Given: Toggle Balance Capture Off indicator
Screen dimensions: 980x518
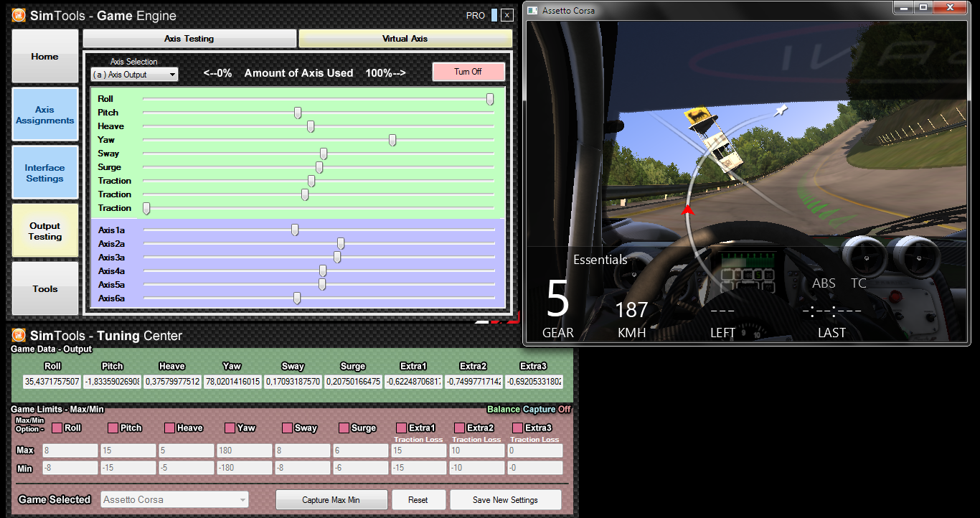Looking at the screenshot, I should [x=529, y=410].
